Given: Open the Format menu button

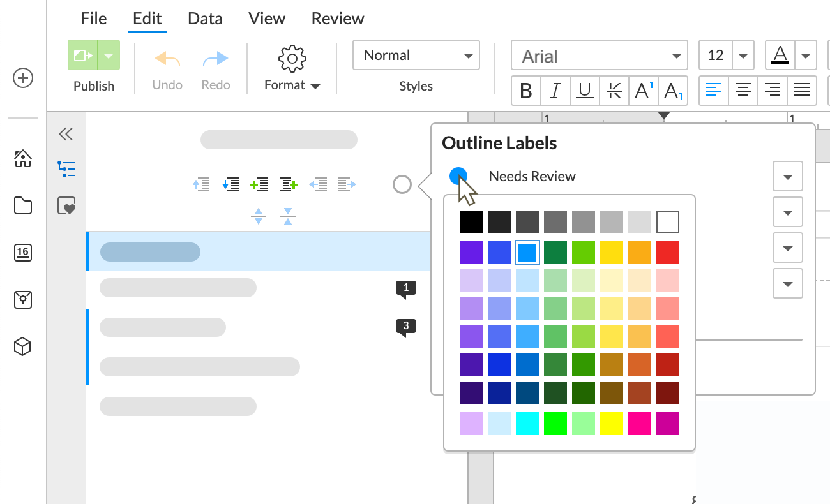Looking at the screenshot, I should pyautogui.click(x=291, y=68).
